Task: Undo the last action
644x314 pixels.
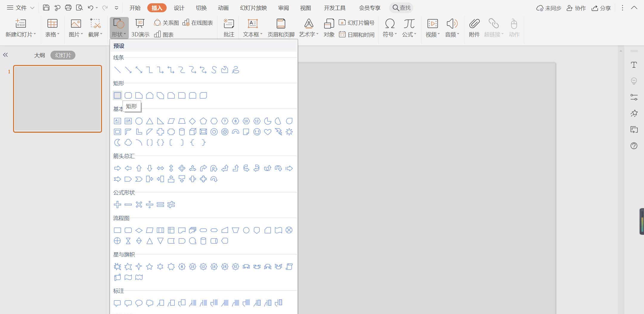Action: tap(91, 8)
